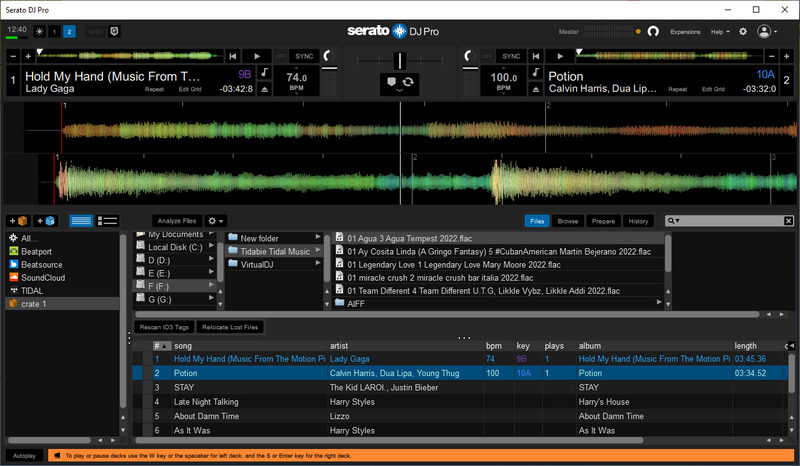800x466 pixels.
Task: Toggle Repeat on deck 1
Action: (154, 89)
